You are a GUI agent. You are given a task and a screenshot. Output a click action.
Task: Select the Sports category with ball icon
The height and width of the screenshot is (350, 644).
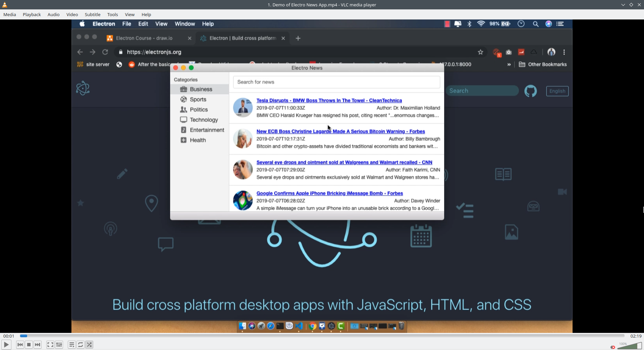[x=200, y=99]
